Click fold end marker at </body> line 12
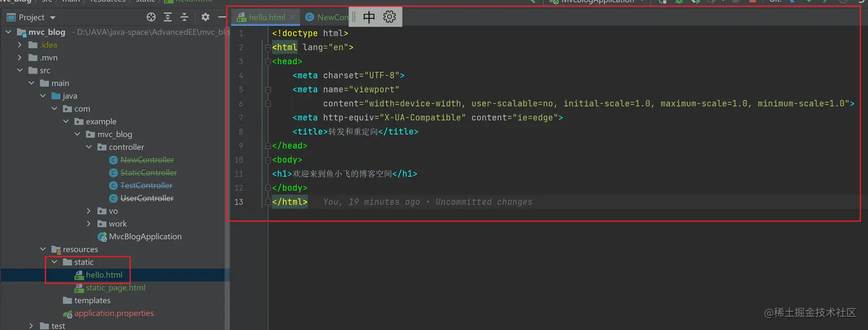Screen dimensions: 868x330 tap(268, 188)
